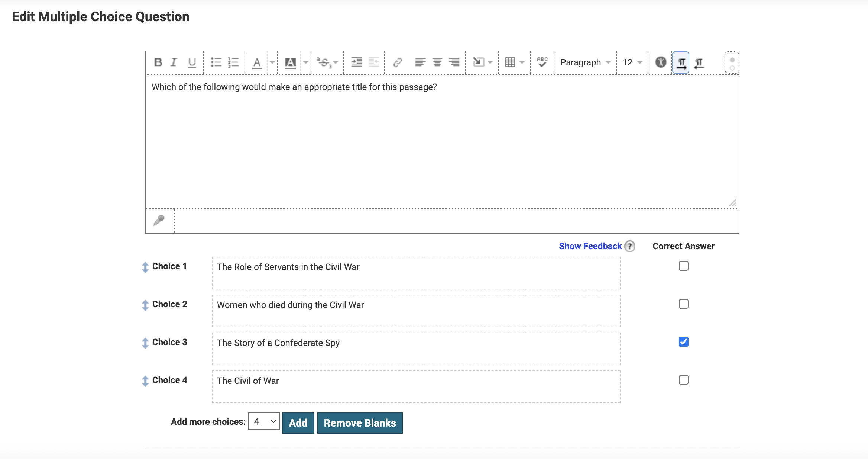Open the text color dropdown arrow
The width and height of the screenshot is (868, 459).
[x=272, y=62]
